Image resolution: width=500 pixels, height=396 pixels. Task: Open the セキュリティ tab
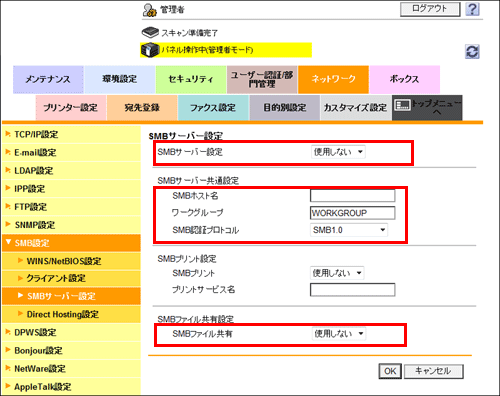(x=191, y=79)
